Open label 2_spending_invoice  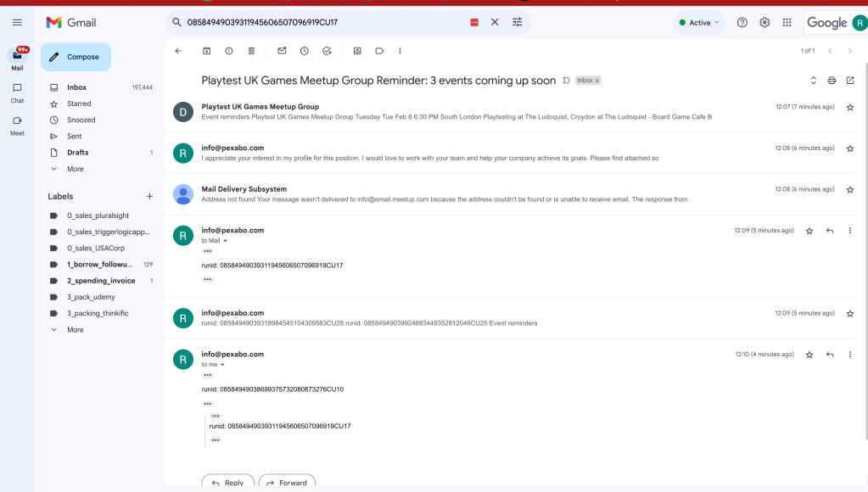[x=100, y=281]
